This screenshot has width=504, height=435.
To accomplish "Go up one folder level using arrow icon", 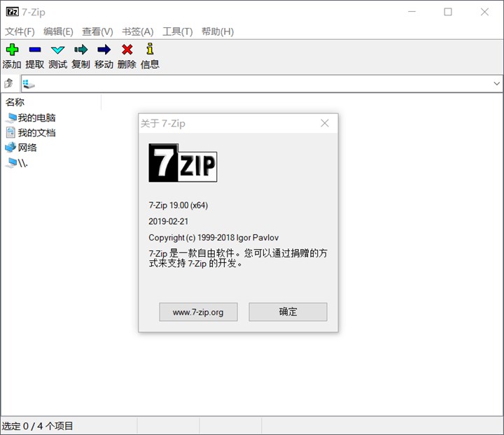I will pos(8,83).
